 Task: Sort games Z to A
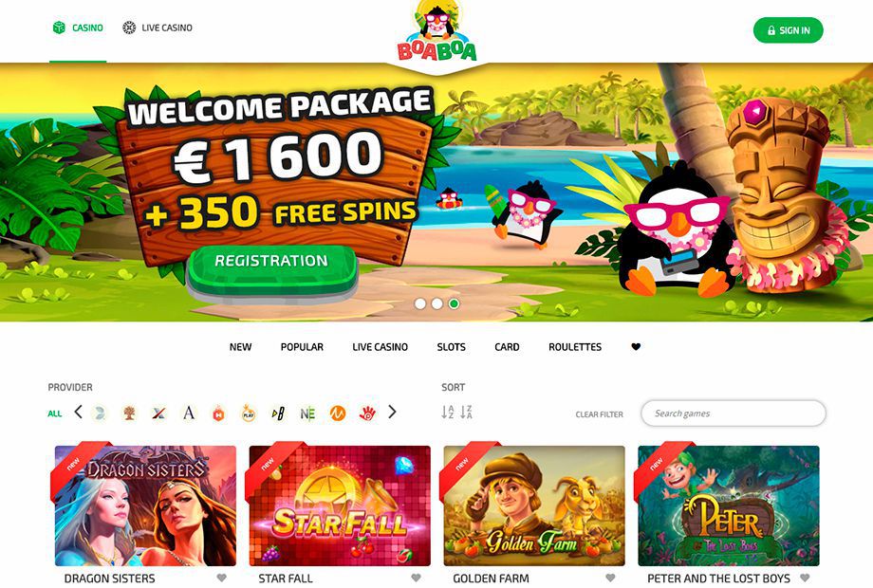tap(467, 413)
